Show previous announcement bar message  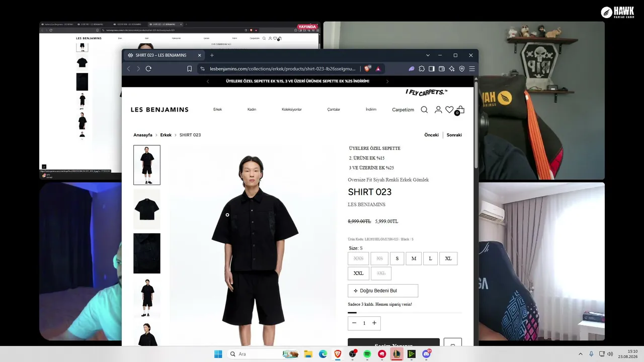[208, 81]
